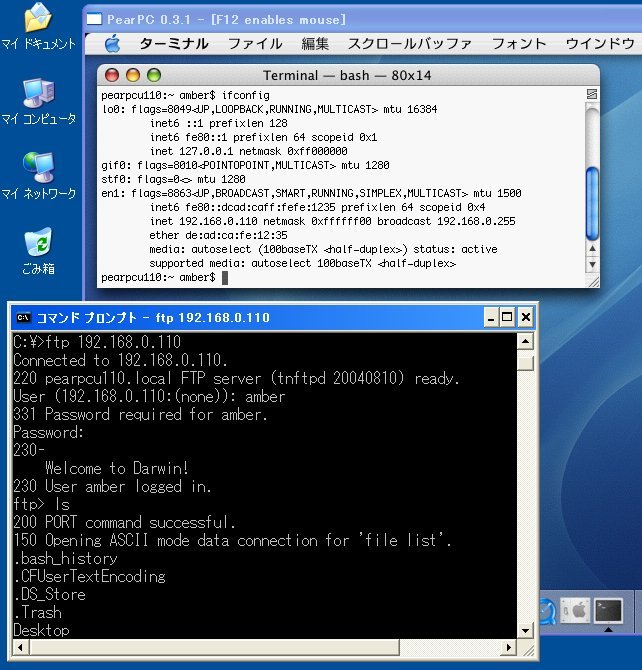The height and width of the screenshot is (670, 642).
Task: Click the PearPC window title icon
Action: pos(94,19)
